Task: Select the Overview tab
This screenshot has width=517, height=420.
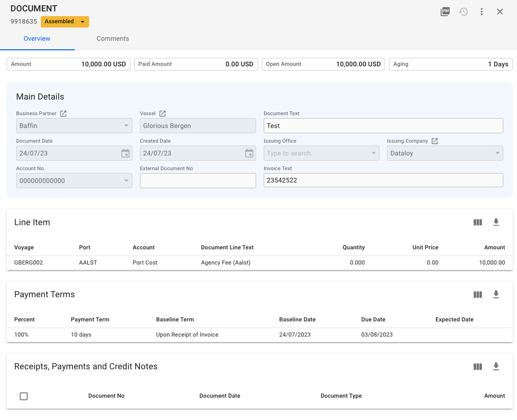Action: coord(37,39)
